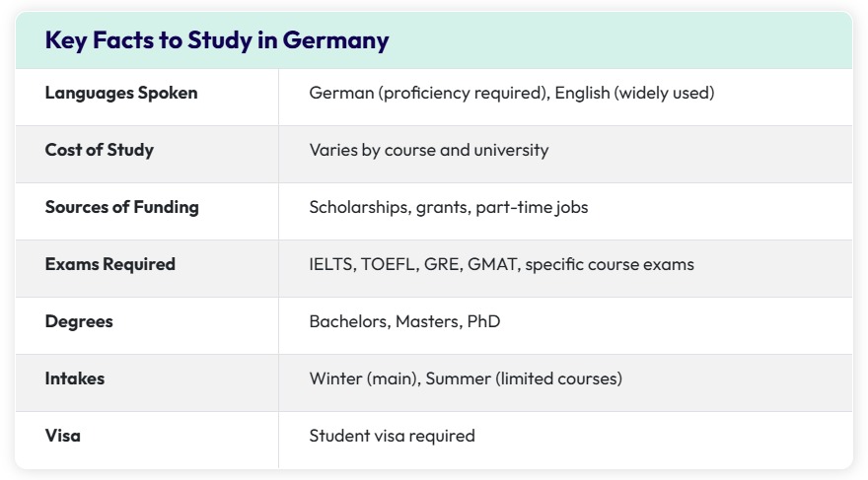Click 'Student visa required' text
Viewport: 868px width, 480px height.
tap(392, 436)
